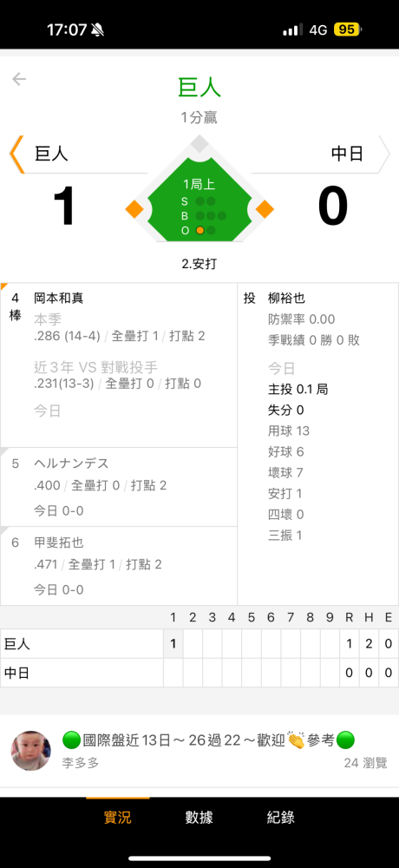399x868 pixels.
Task: Switch to the 紀錄 tab
Action: point(280,817)
